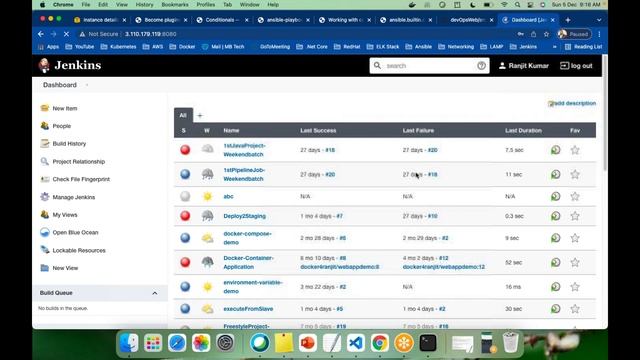Image resolution: width=640 pixels, height=360 pixels.
Task: Open Lockable Resources
Action: click(x=79, y=250)
